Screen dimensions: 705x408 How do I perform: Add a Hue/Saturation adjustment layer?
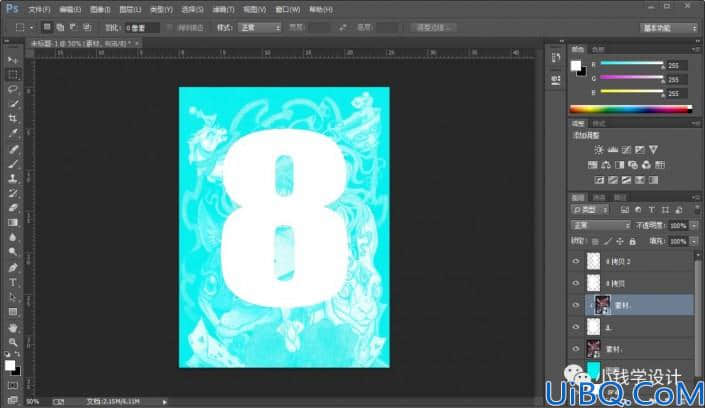593,165
